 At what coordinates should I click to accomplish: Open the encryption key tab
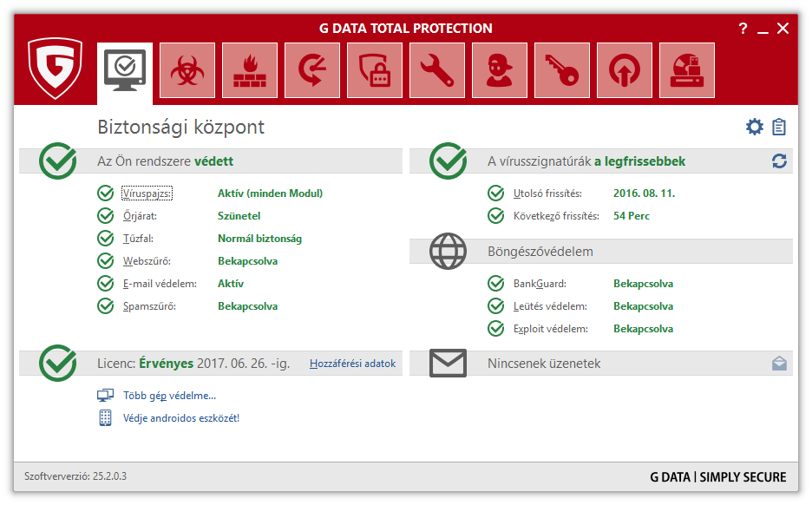[x=562, y=70]
